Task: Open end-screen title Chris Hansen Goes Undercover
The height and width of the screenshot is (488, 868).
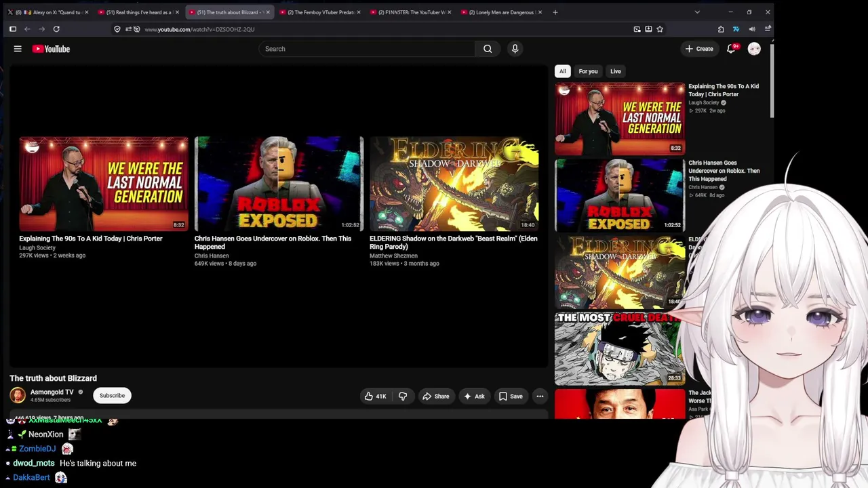Action: point(273,243)
